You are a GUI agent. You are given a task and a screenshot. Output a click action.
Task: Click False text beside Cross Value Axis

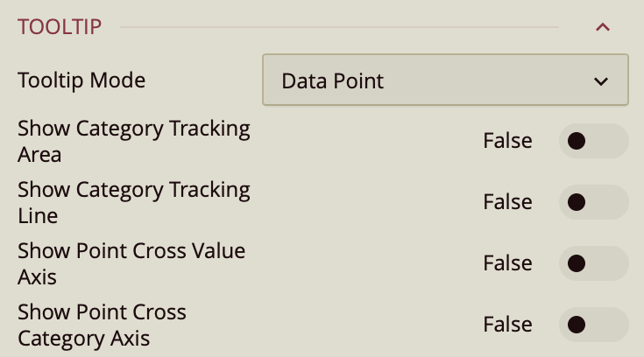coord(507,263)
